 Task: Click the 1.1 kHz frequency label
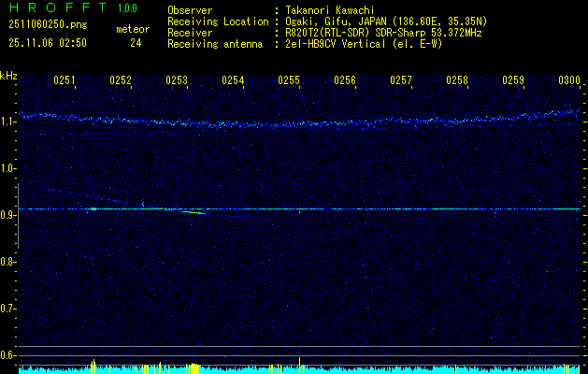pyautogui.click(x=8, y=122)
